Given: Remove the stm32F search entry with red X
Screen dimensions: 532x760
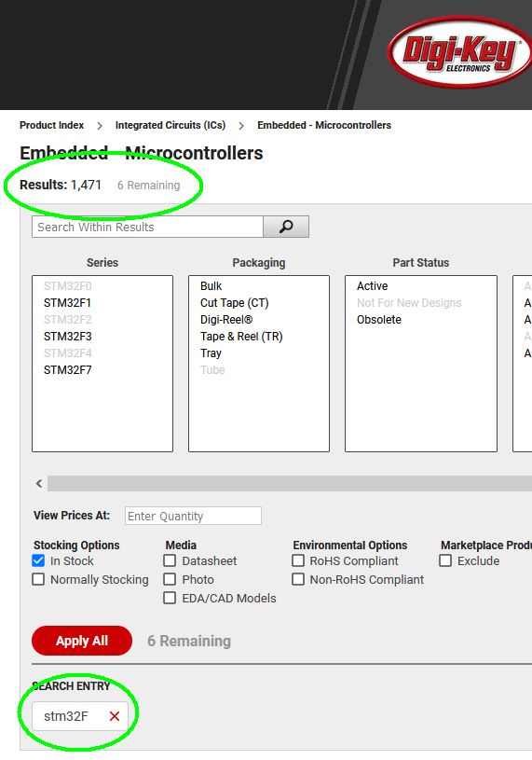Looking at the screenshot, I should pyautogui.click(x=115, y=716).
